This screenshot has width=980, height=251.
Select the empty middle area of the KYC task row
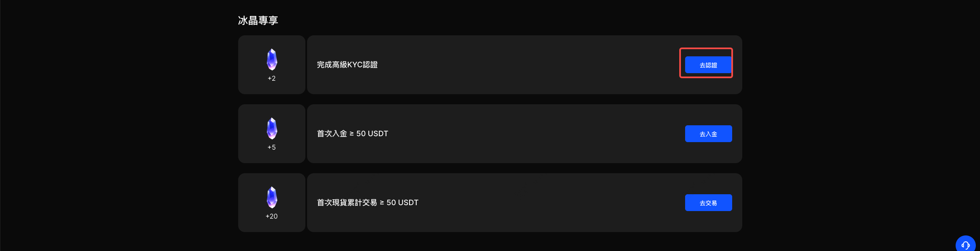point(525,65)
